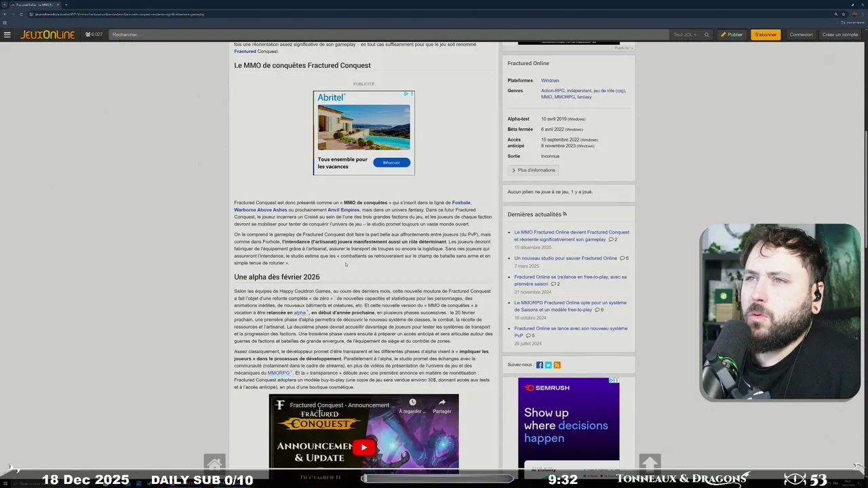Click browser reload icon

coord(21,14)
